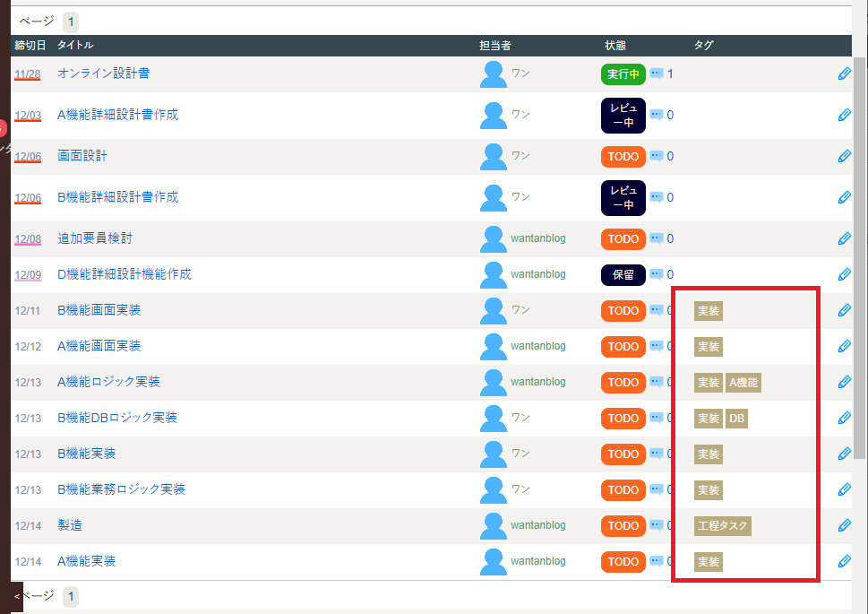Screen dimensions: 868x614
Task: Edit B機能DBロジック実装 with the pencil icon
Action: pos(843,418)
